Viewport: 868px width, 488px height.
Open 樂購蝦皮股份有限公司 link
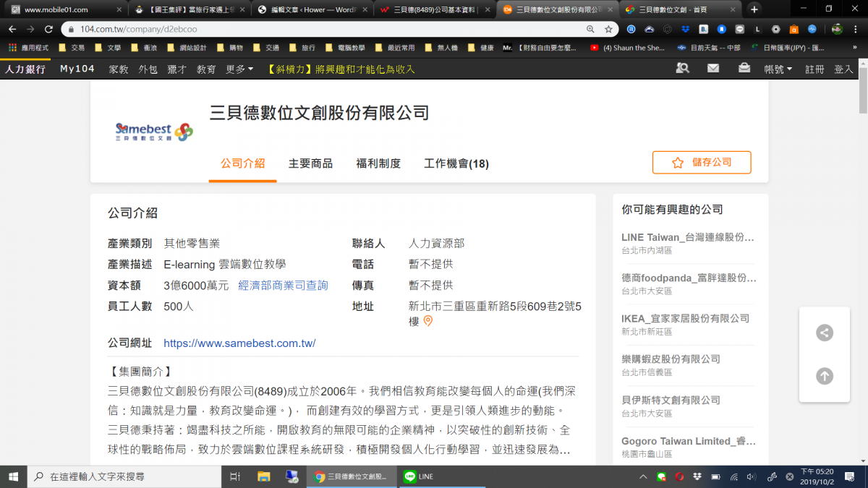[671, 359]
